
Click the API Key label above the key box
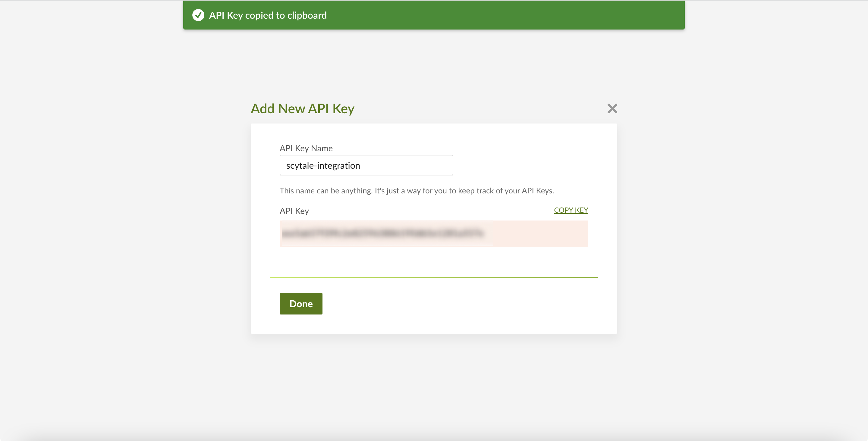(x=294, y=211)
